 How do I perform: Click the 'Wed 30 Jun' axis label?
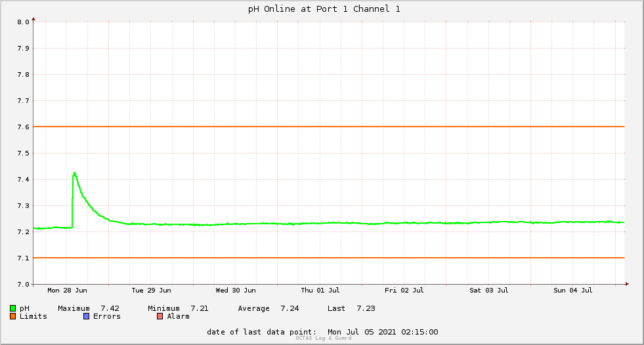236,291
